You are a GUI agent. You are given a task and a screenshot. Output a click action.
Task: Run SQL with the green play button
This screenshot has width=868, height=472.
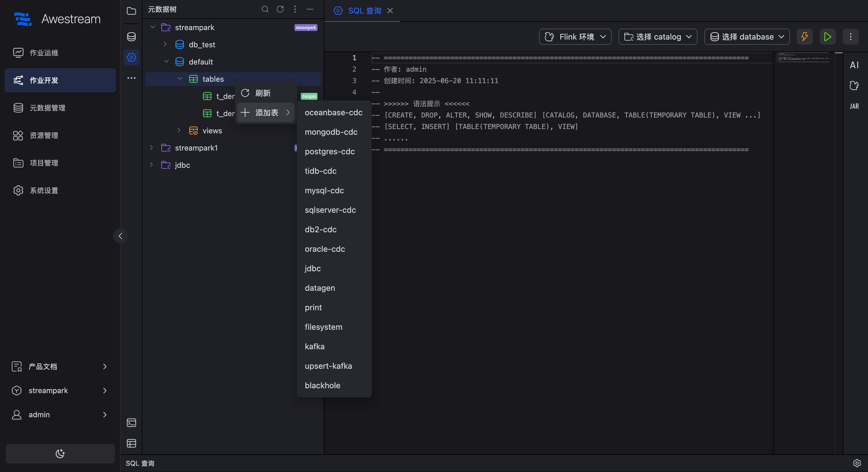tap(828, 37)
